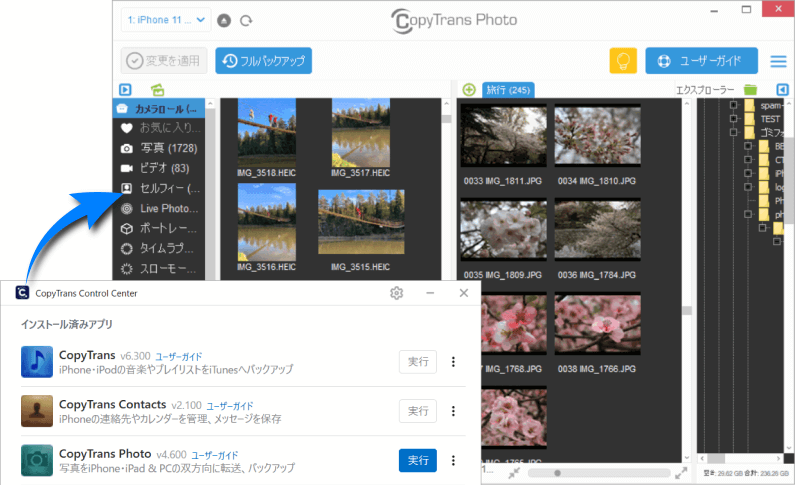Select the ポートレート album
Viewport: 795px width, 485px height.
coord(159,229)
